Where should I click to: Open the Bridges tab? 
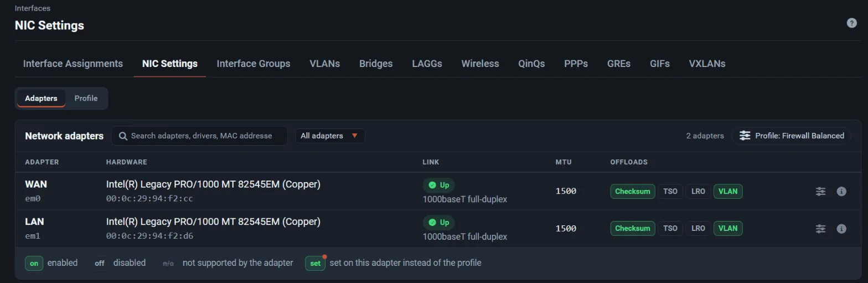point(376,64)
